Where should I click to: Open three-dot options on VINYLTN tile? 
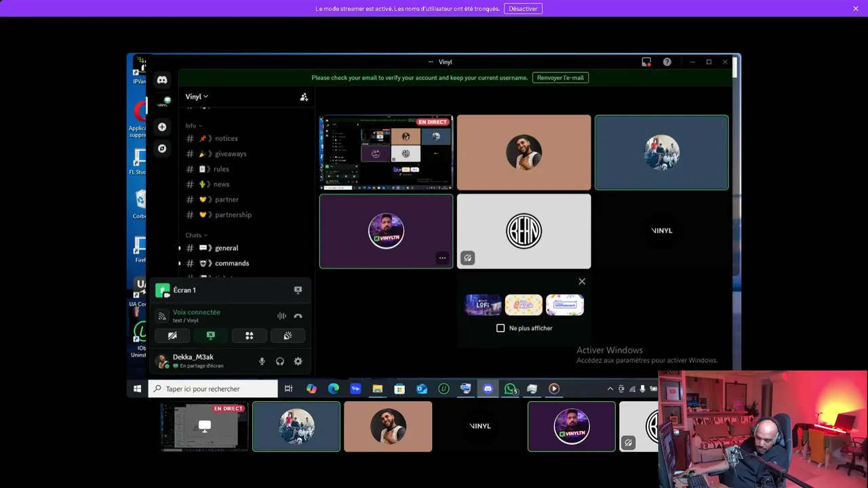click(442, 258)
